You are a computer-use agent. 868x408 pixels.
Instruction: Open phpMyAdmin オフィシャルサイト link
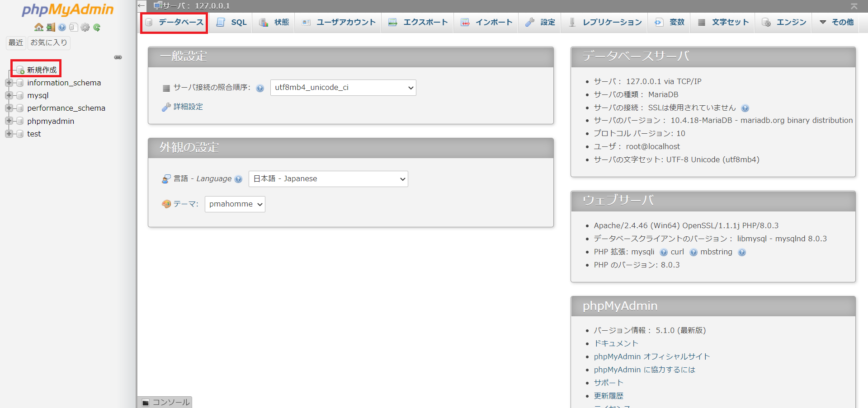[x=652, y=356]
